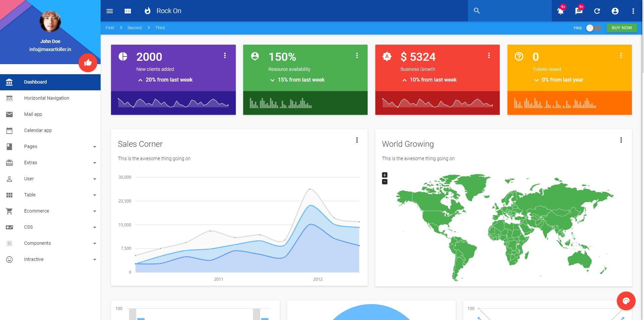Click the User person icon
The image size is (644, 320).
[9, 179]
